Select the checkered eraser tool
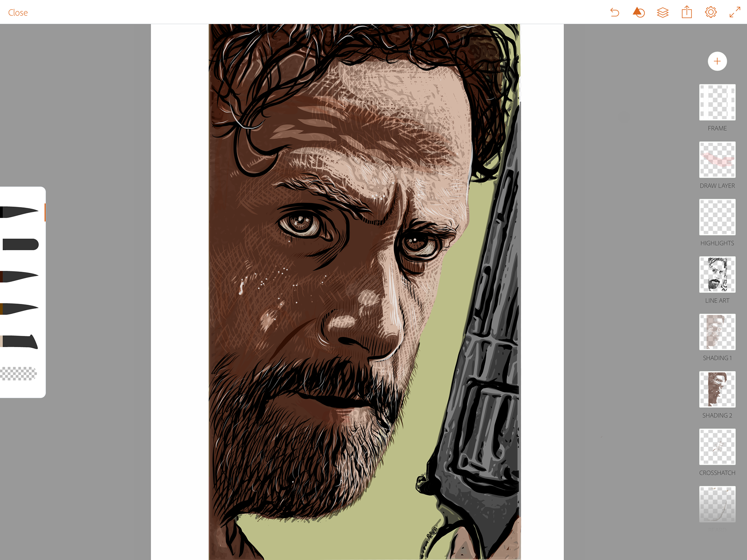747x560 pixels. [18, 374]
